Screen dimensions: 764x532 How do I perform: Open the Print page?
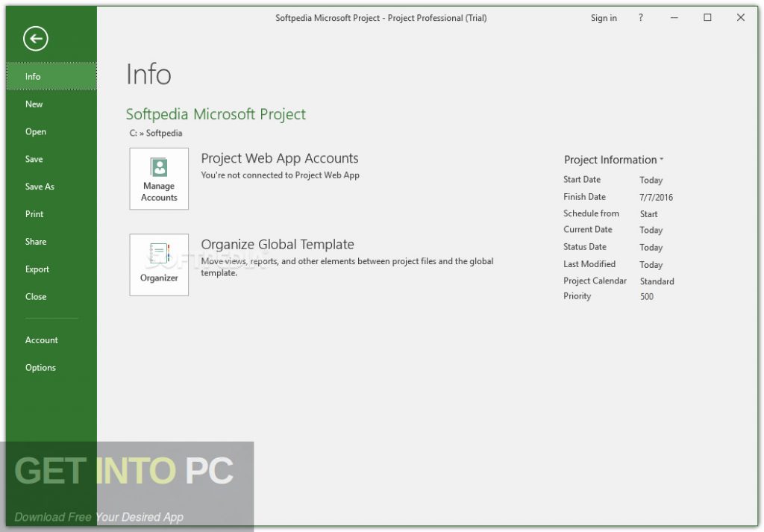tap(51, 214)
